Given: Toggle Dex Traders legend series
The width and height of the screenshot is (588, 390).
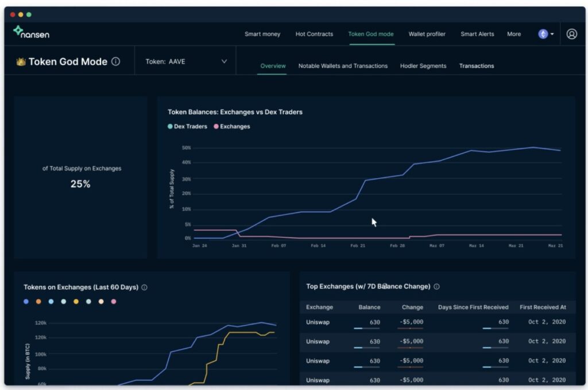Looking at the screenshot, I should pos(187,126).
